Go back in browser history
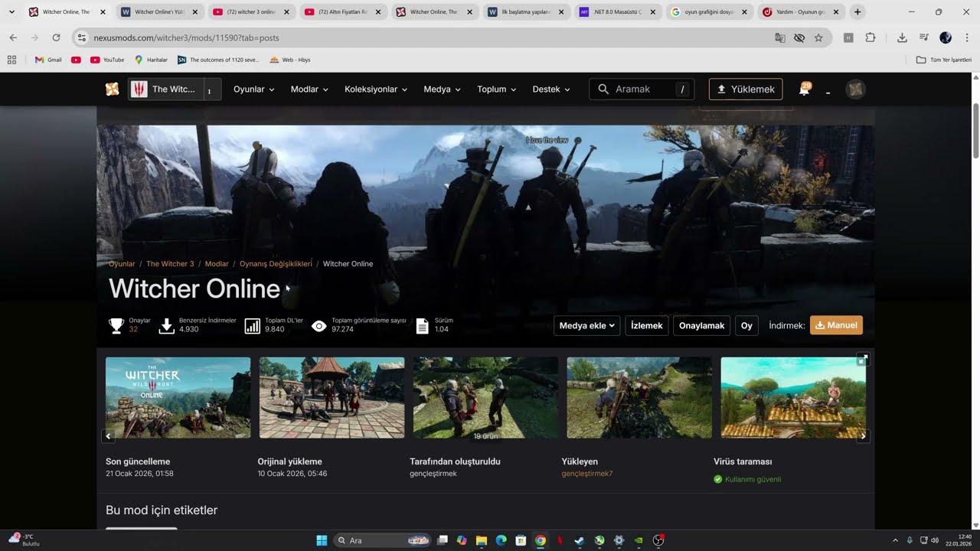Image resolution: width=980 pixels, height=551 pixels. (x=13, y=37)
